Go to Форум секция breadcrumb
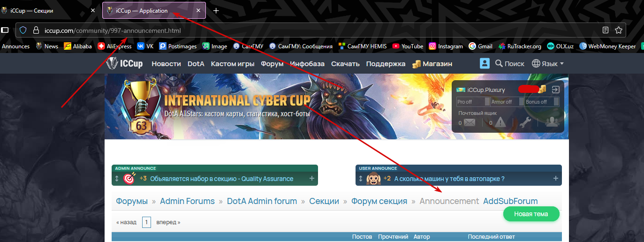 (379, 201)
